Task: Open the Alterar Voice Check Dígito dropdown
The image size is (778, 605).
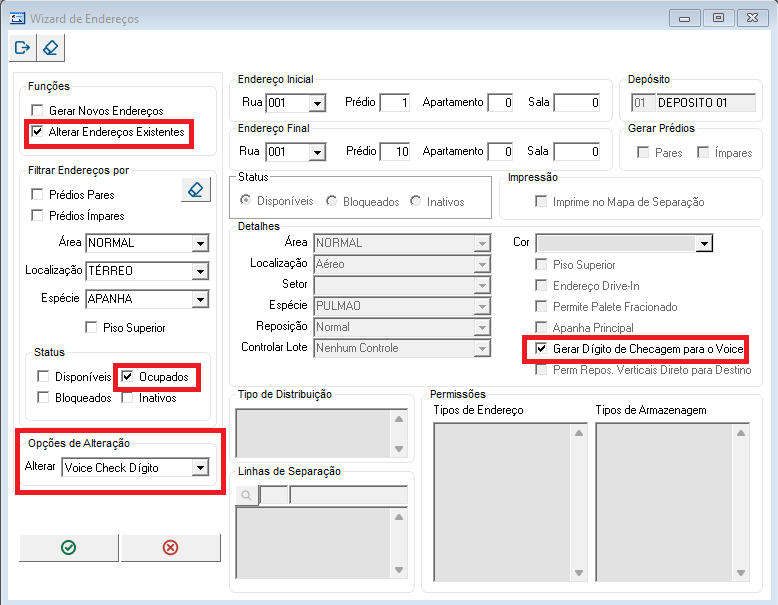Action: click(200, 467)
